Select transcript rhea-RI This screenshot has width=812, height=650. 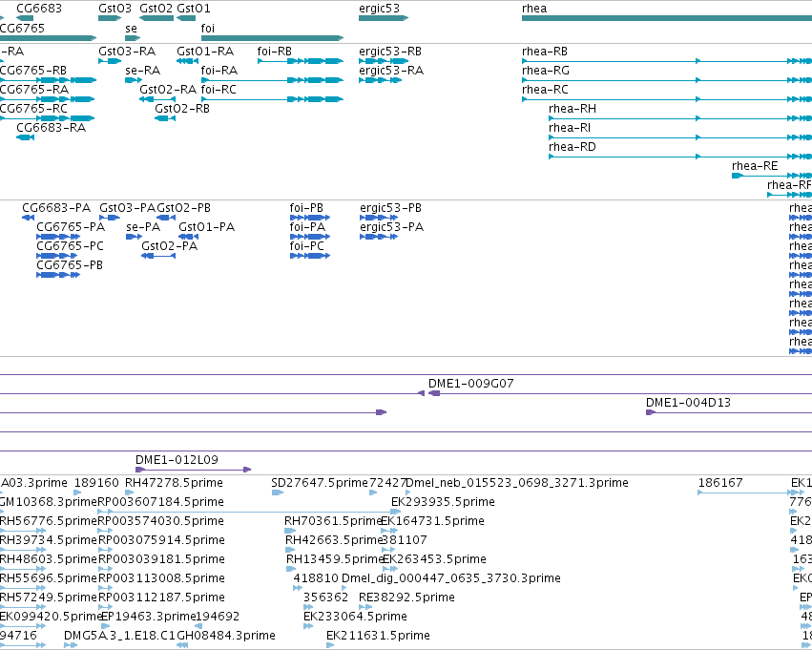[680, 137]
